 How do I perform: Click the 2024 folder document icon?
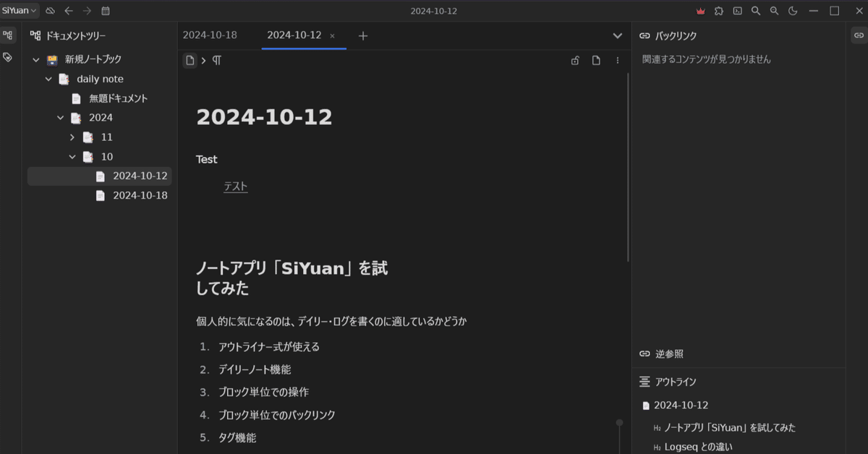(x=76, y=117)
